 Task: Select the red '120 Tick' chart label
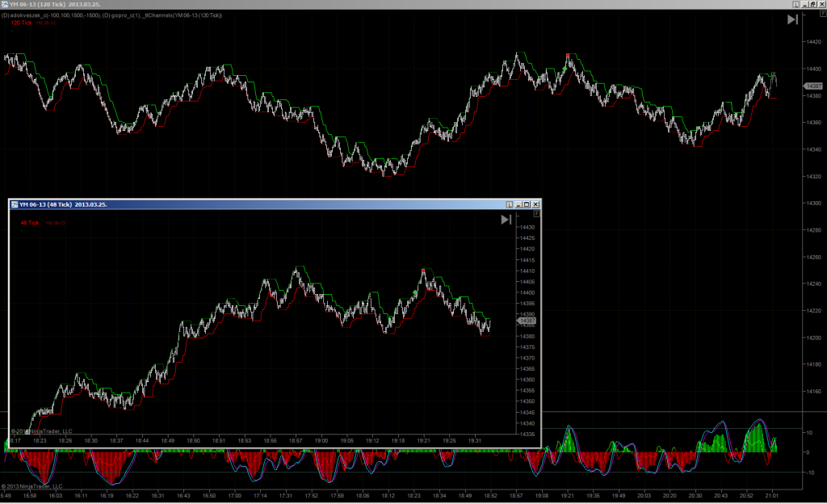coord(22,23)
